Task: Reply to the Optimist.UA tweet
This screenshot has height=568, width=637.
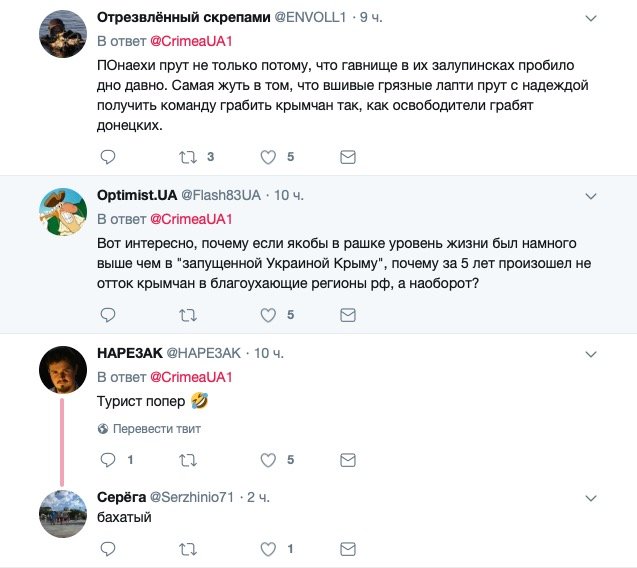Action: pos(108,315)
